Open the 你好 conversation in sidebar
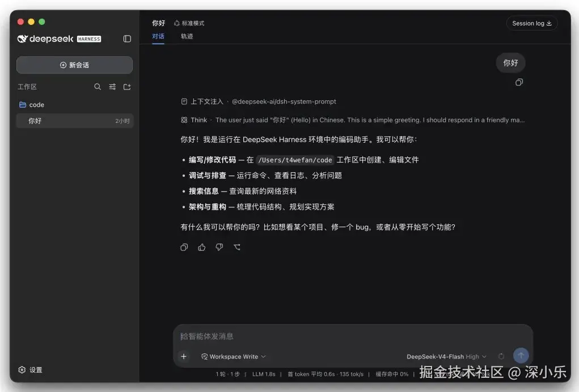Image resolution: width=579 pixels, height=392 pixels. 75,121
